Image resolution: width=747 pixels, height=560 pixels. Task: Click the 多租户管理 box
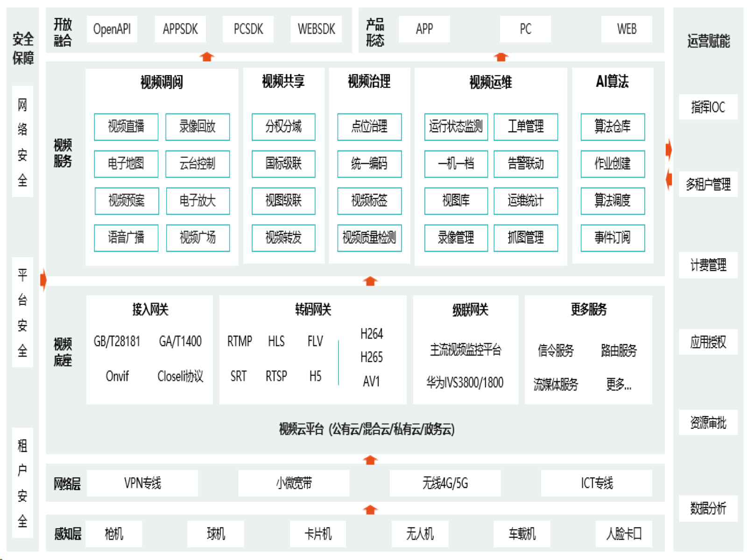pyautogui.click(x=708, y=184)
